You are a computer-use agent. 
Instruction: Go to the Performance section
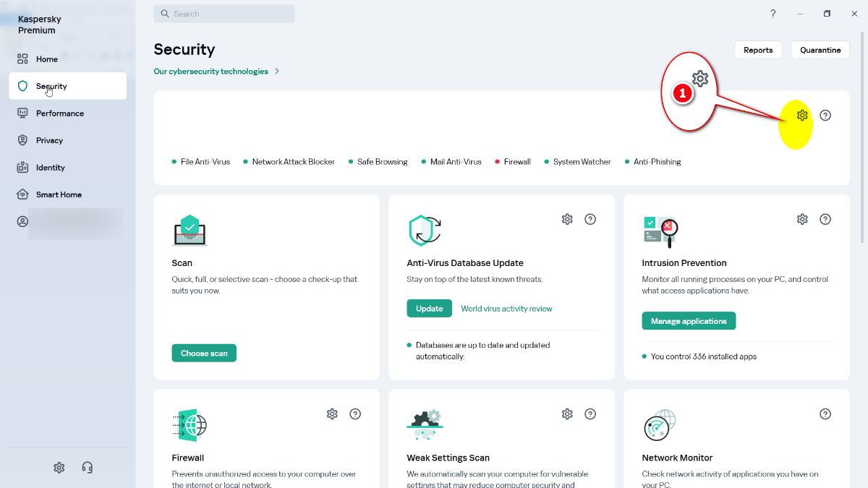pos(68,114)
